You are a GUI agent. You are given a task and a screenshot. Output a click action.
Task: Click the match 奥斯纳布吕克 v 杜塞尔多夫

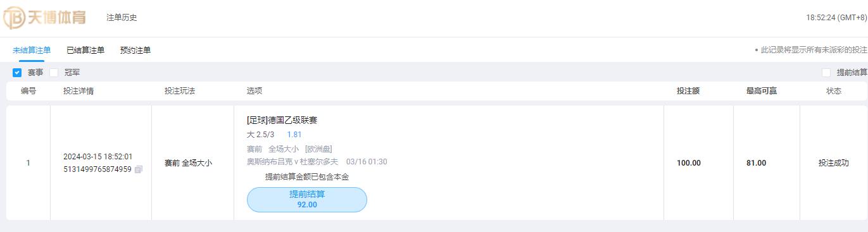click(292, 162)
